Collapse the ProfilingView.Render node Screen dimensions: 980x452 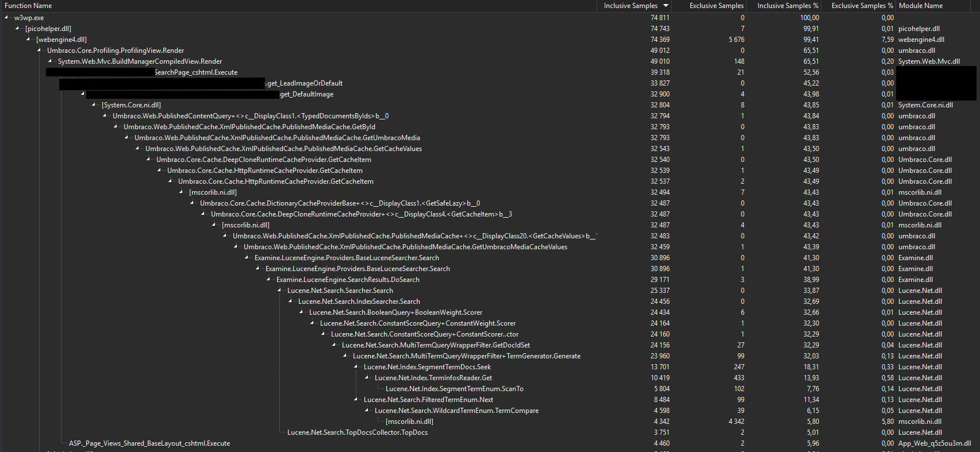[40, 51]
